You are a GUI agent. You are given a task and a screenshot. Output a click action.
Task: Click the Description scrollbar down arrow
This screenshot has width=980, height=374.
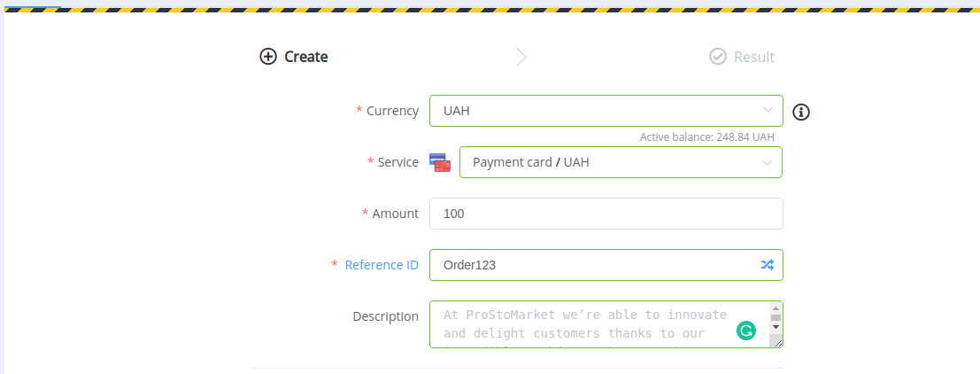pos(776,327)
